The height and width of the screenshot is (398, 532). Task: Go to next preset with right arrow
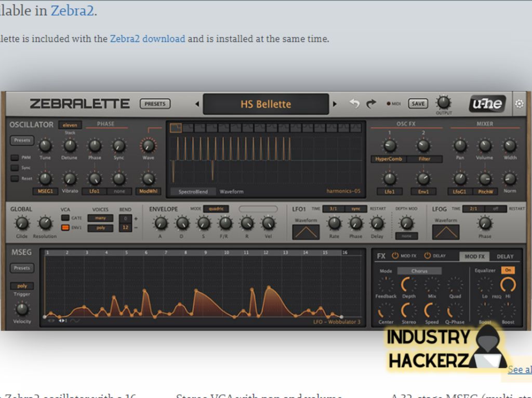pyautogui.click(x=335, y=104)
